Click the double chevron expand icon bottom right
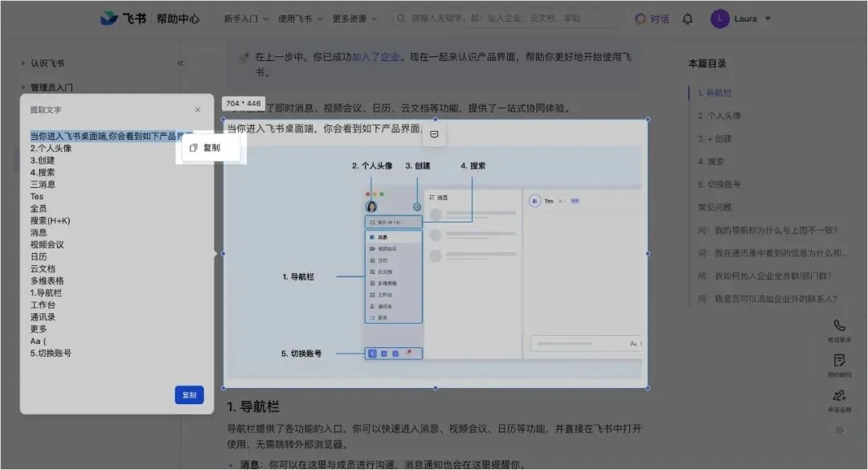Screen dimensions: 868x470 pyautogui.click(x=839, y=430)
